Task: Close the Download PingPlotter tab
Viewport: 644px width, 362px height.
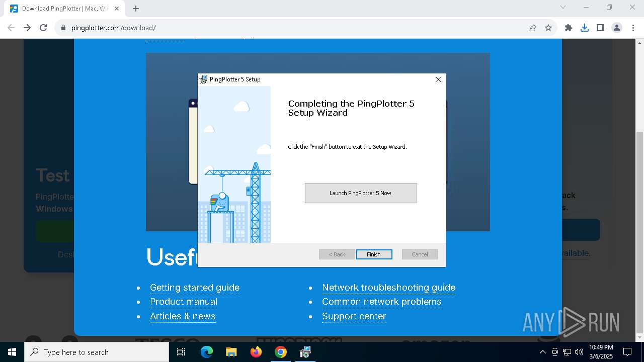Action: [117, 9]
